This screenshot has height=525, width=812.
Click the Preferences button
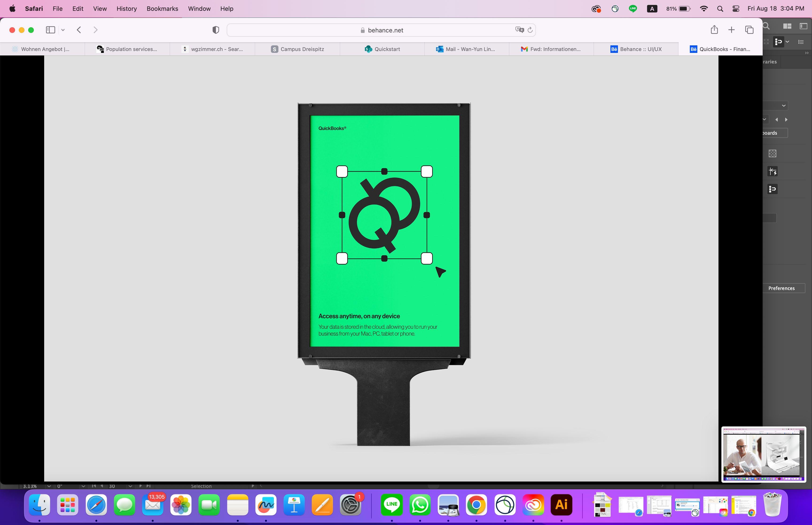point(781,288)
